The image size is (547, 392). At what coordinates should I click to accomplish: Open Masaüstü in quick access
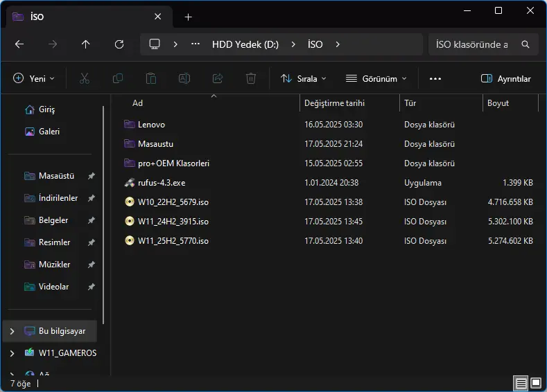click(49, 176)
